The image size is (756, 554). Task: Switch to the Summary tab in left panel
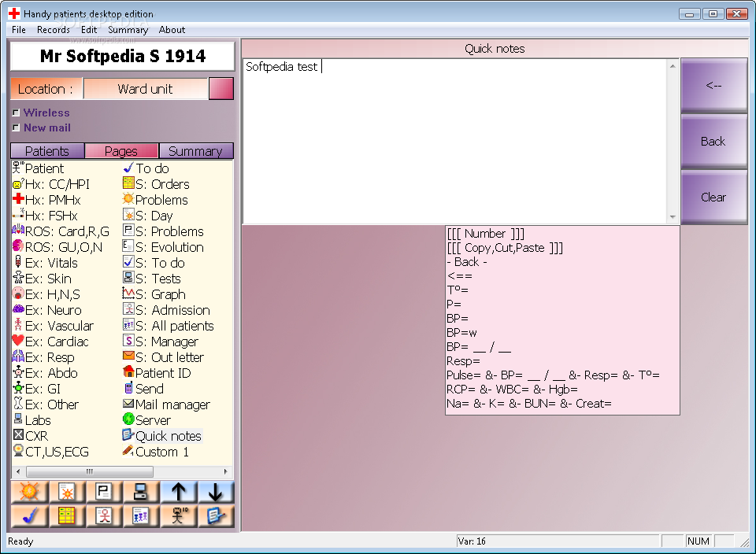pyautogui.click(x=196, y=151)
